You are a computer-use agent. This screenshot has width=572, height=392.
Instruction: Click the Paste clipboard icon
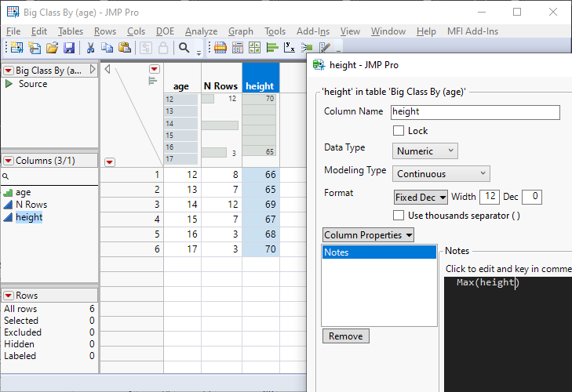125,47
